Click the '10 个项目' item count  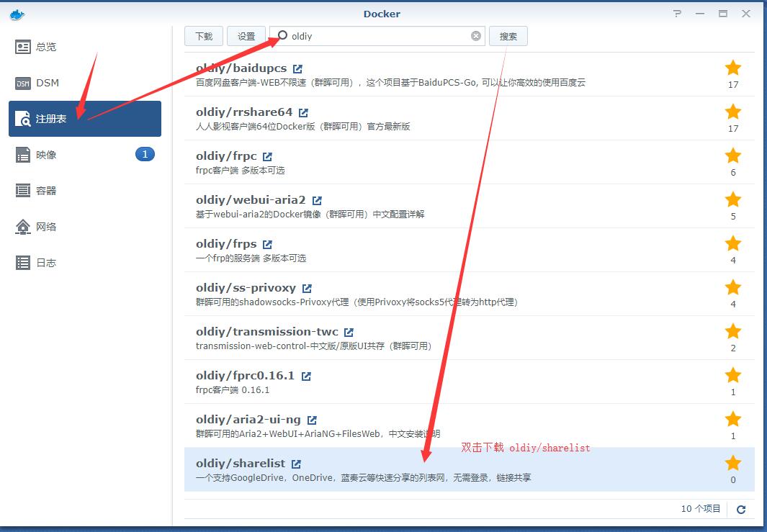[x=701, y=509]
